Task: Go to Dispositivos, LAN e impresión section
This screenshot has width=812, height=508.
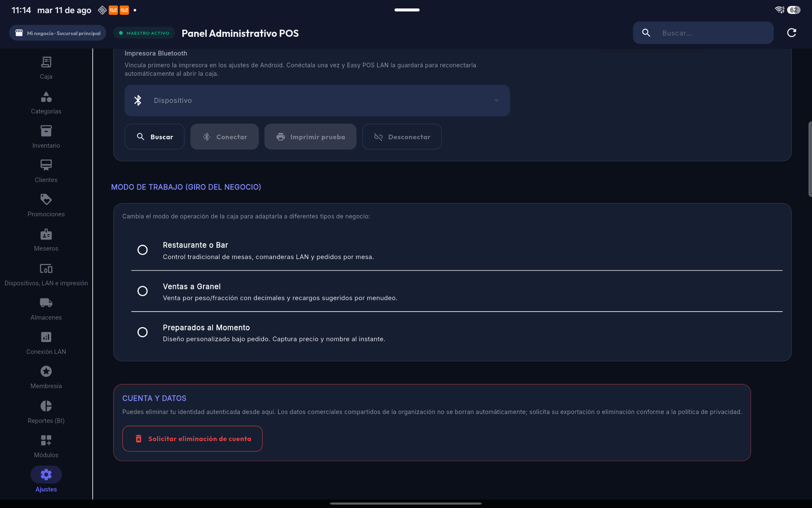Action: tap(46, 275)
